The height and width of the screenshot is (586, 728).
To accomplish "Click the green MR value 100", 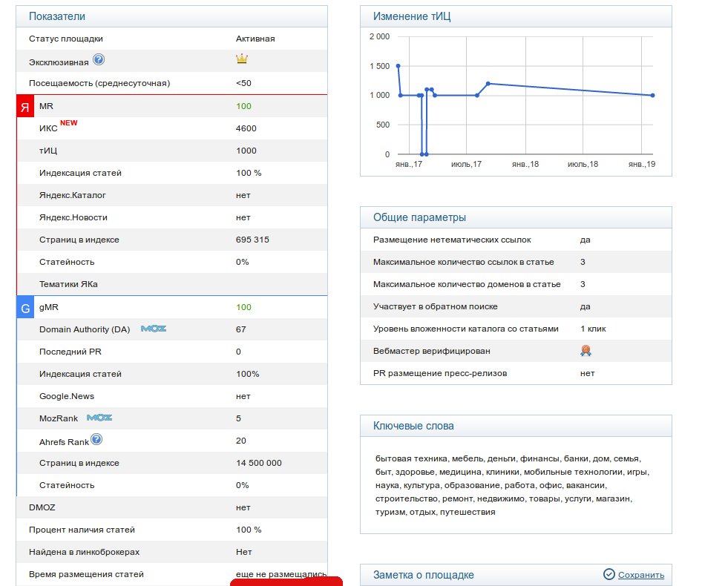I will [243, 106].
